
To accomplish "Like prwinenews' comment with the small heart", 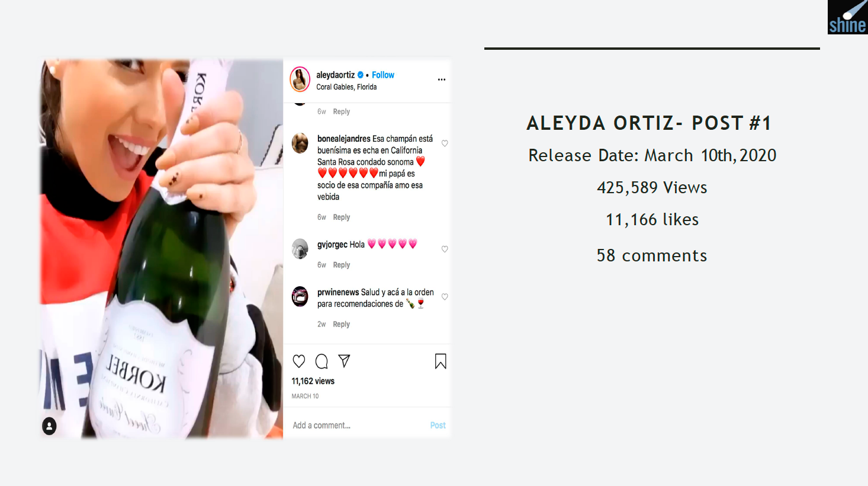I will coord(445,297).
